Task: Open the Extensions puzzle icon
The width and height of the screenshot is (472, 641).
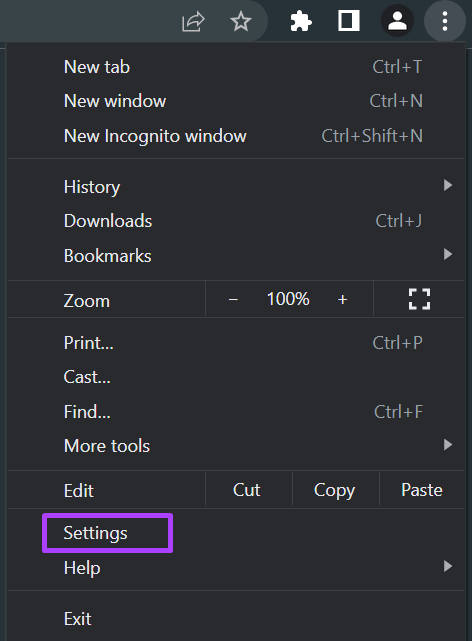Action: [301, 21]
